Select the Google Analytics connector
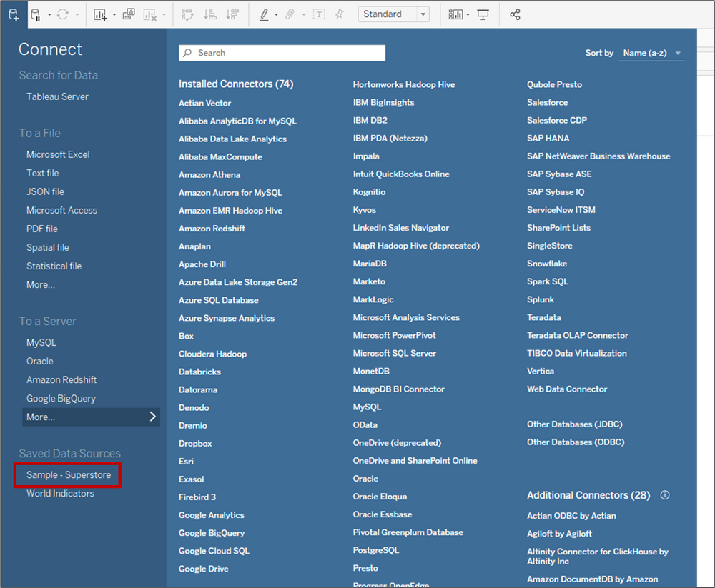 [x=211, y=515]
